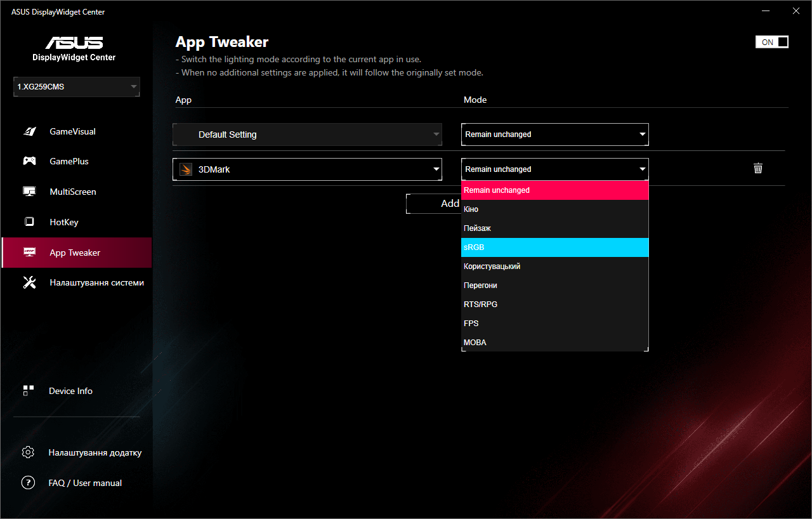Screen dimensions: 812x519
Task: Select the MOBA mode option
Action: point(555,343)
